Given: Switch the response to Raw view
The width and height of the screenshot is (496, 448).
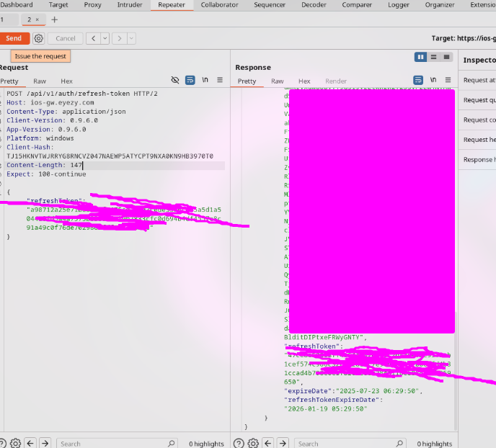Looking at the screenshot, I should [x=278, y=81].
